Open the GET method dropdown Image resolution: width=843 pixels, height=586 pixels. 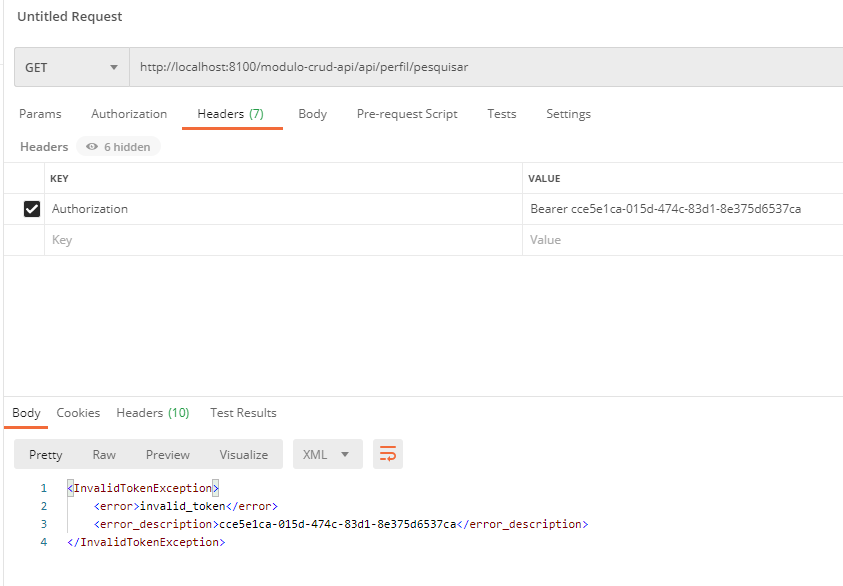pos(72,67)
